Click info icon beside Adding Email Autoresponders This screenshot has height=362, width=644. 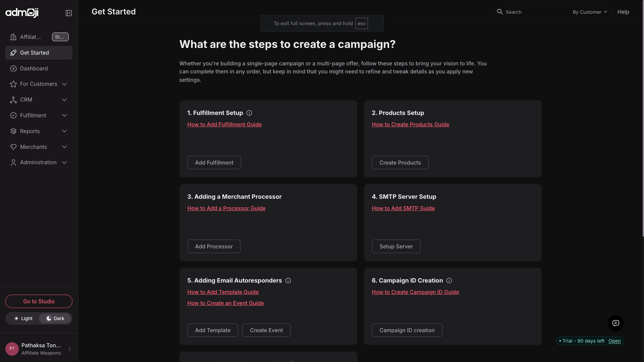[x=288, y=281]
